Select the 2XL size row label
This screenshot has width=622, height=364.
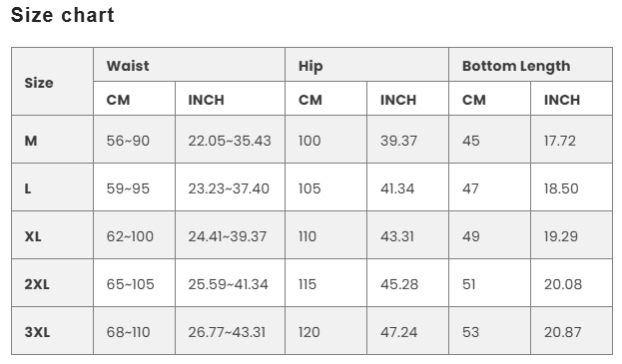coord(52,283)
